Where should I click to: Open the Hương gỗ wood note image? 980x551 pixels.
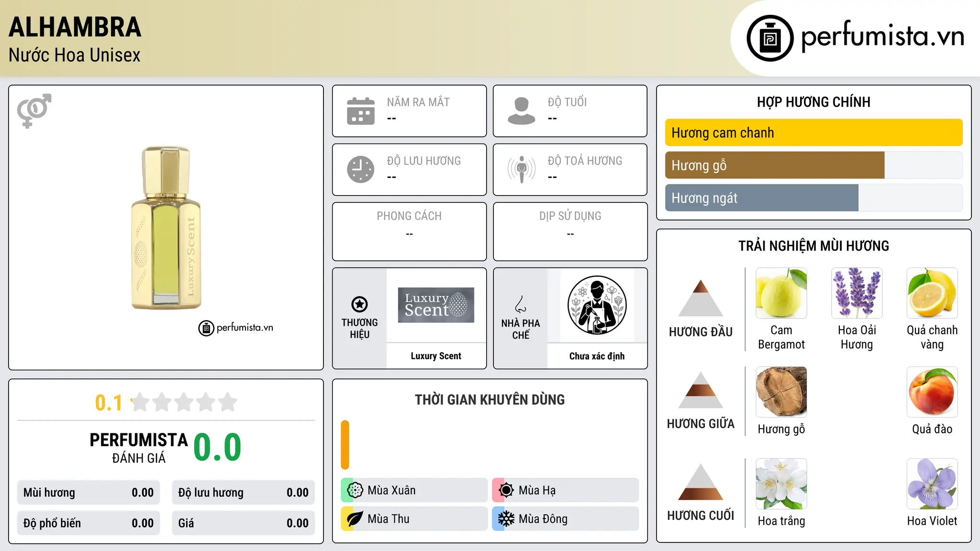point(781,392)
